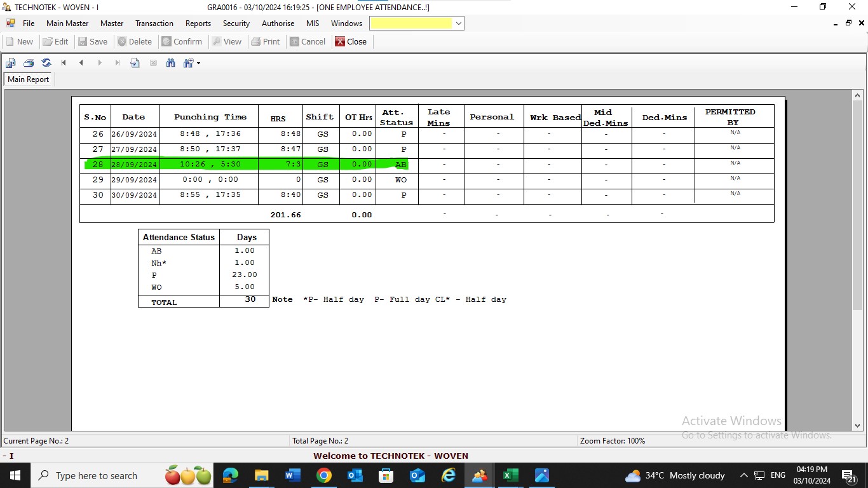Screen dimensions: 868x488
Task: Select the Main Report tab
Action: pyautogui.click(x=28, y=79)
